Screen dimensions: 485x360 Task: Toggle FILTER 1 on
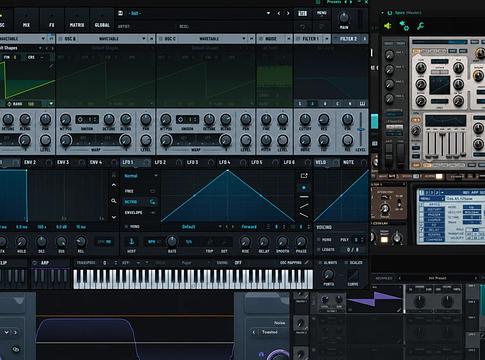pyautogui.click(x=298, y=39)
